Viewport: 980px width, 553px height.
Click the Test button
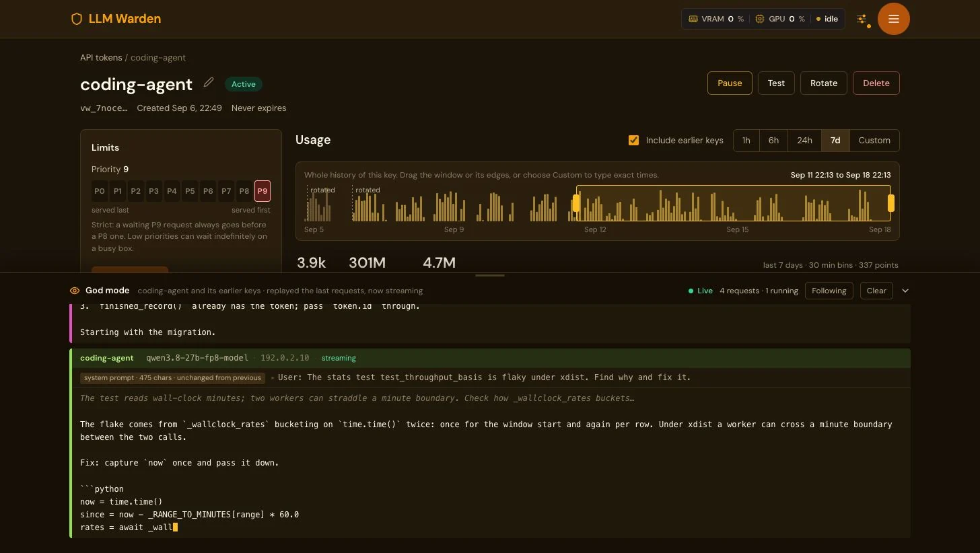tap(776, 83)
